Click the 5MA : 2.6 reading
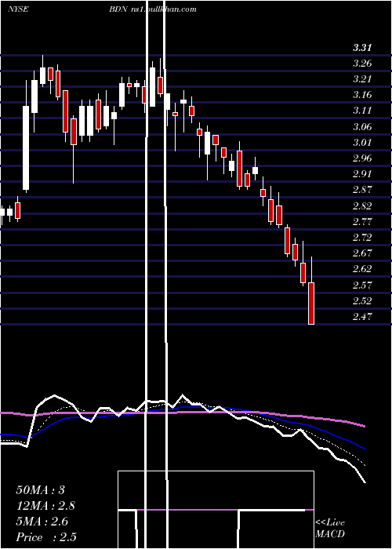Image resolution: width=392 pixels, height=549 pixels. point(42,522)
